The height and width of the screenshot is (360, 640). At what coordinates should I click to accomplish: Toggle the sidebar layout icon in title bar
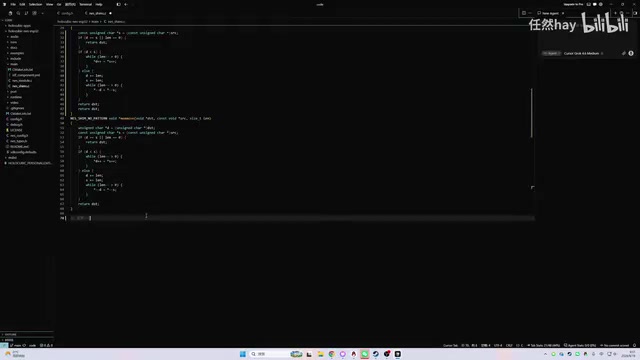[118, 4]
